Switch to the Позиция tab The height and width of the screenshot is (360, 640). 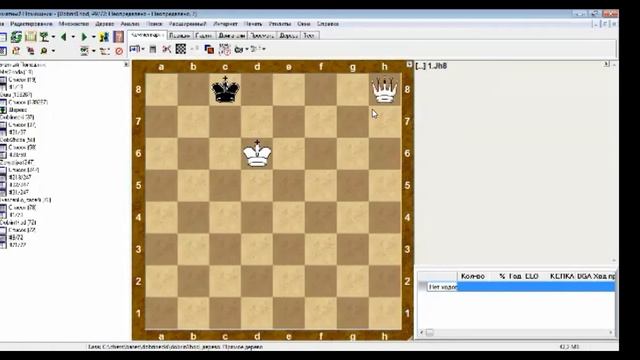[x=180, y=36]
